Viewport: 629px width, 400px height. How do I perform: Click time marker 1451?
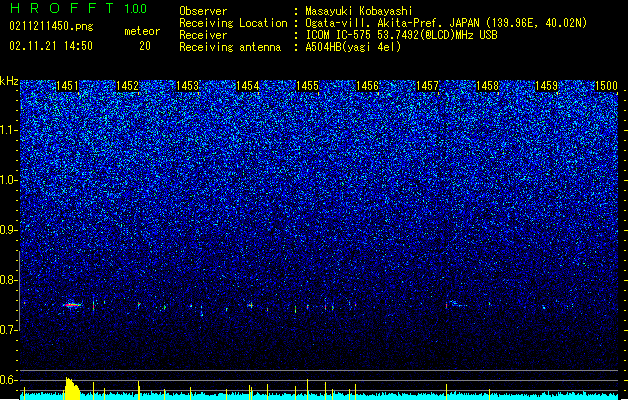67,85
